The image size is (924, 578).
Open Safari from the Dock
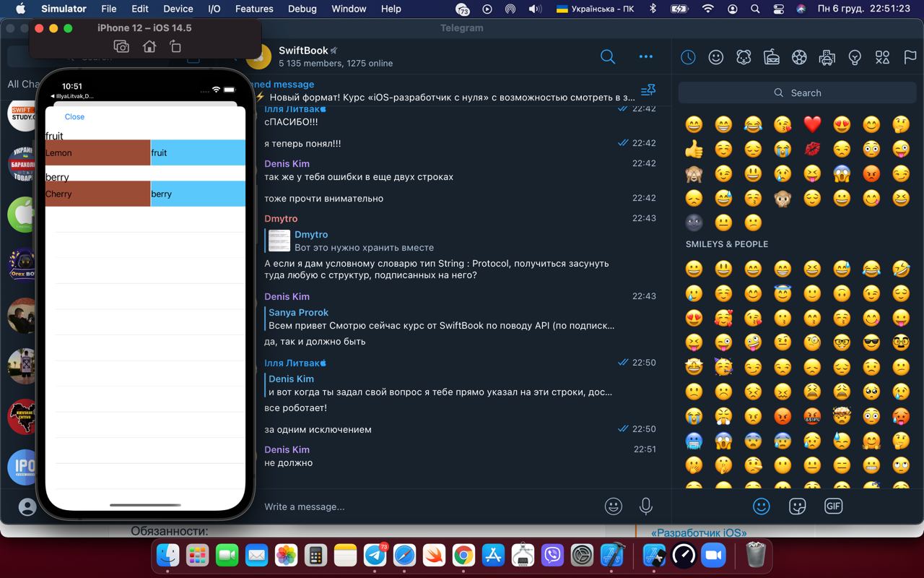[x=404, y=555]
